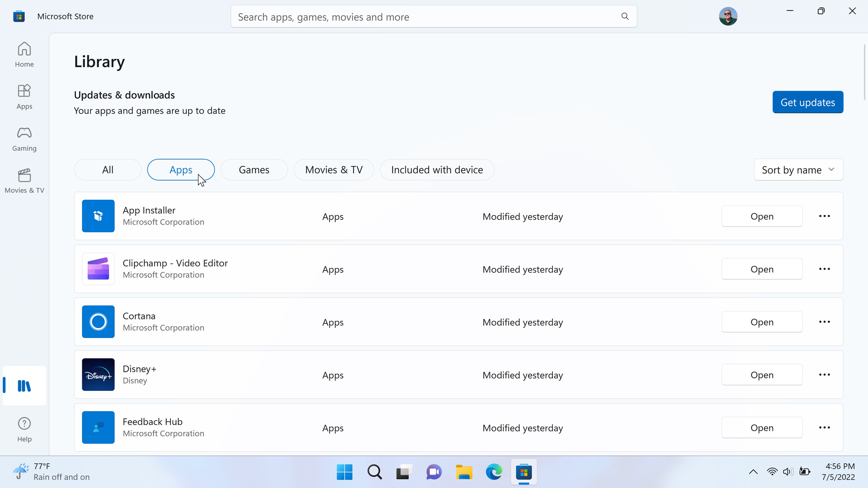Image resolution: width=868 pixels, height=488 pixels.
Task: Open the Library sidebar icon
Action: point(24,386)
